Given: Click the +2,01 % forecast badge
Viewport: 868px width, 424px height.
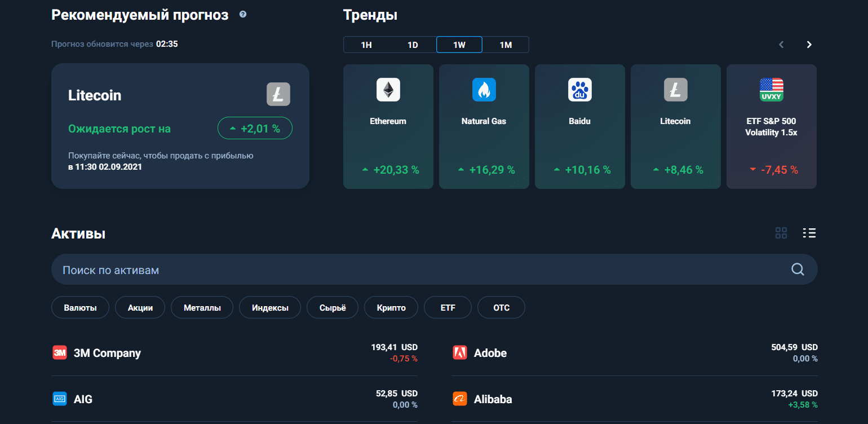Looking at the screenshot, I should 255,128.
